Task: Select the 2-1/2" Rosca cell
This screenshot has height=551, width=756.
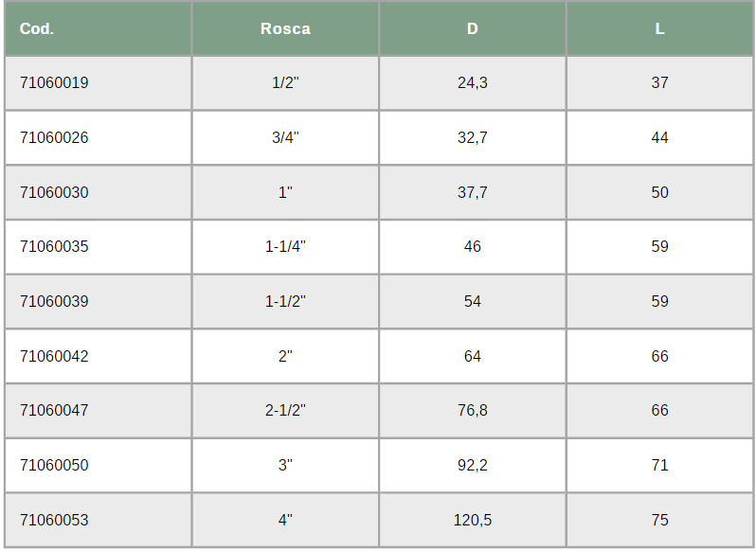Action: point(285,410)
